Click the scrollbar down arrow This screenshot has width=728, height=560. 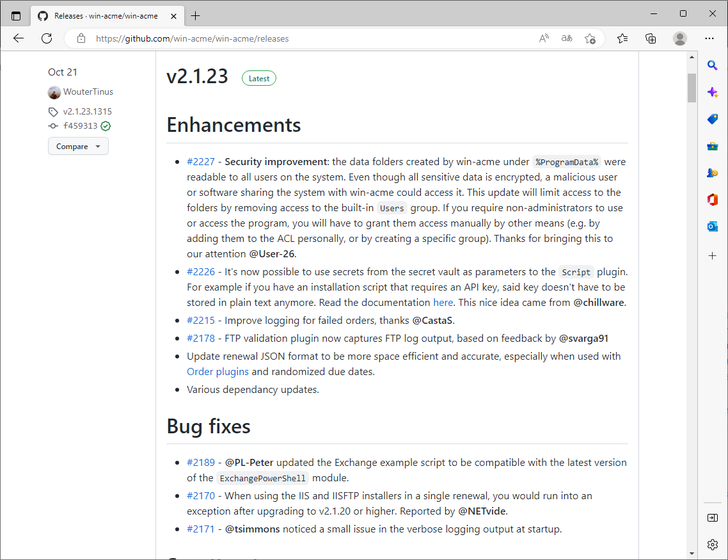[692, 554]
